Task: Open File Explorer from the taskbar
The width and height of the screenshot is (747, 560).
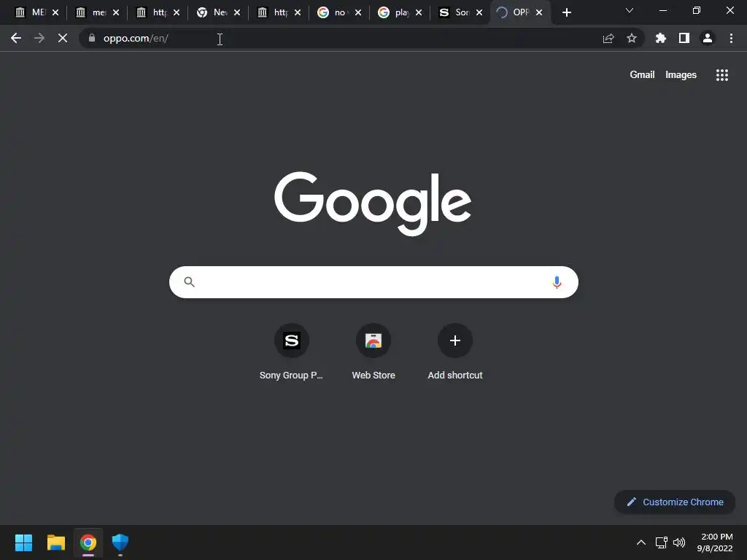Action: tap(55, 542)
